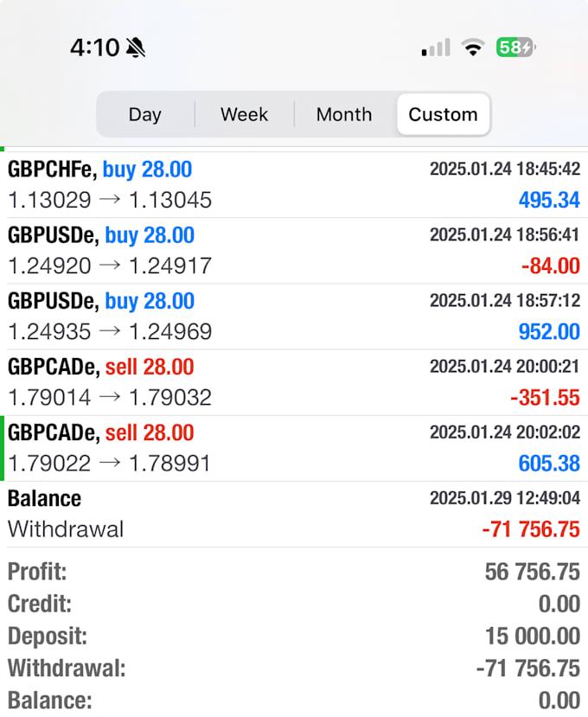Image resolution: width=588 pixels, height=717 pixels.
Task: Open the Month tab
Action: click(x=343, y=114)
